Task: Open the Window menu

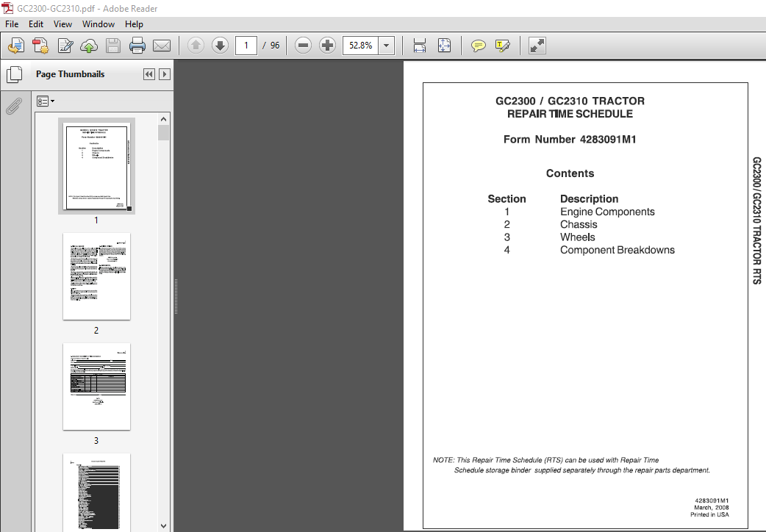Action: point(99,24)
